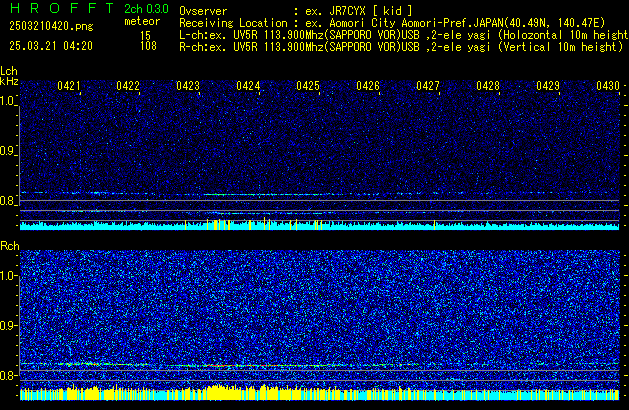Click the Lch cyan signal level bar graph
The image size is (629, 410).
(319, 225)
